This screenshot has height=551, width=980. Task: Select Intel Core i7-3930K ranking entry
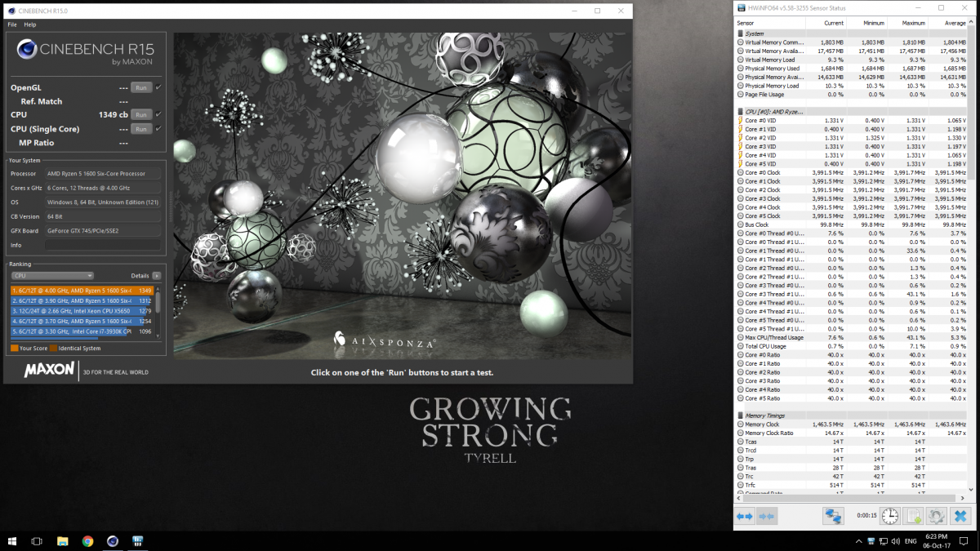(x=82, y=331)
